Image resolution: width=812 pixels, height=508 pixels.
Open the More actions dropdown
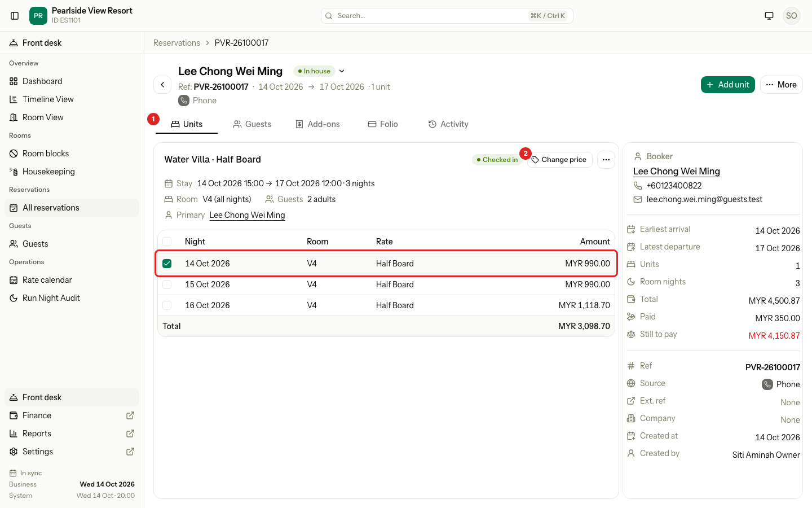tap(782, 85)
